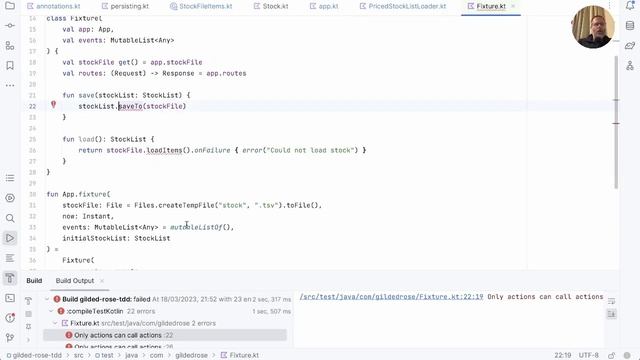Screen dimensions: 640x360
Task: Collapse the Fixture.kt errors node
Action: click(55, 323)
